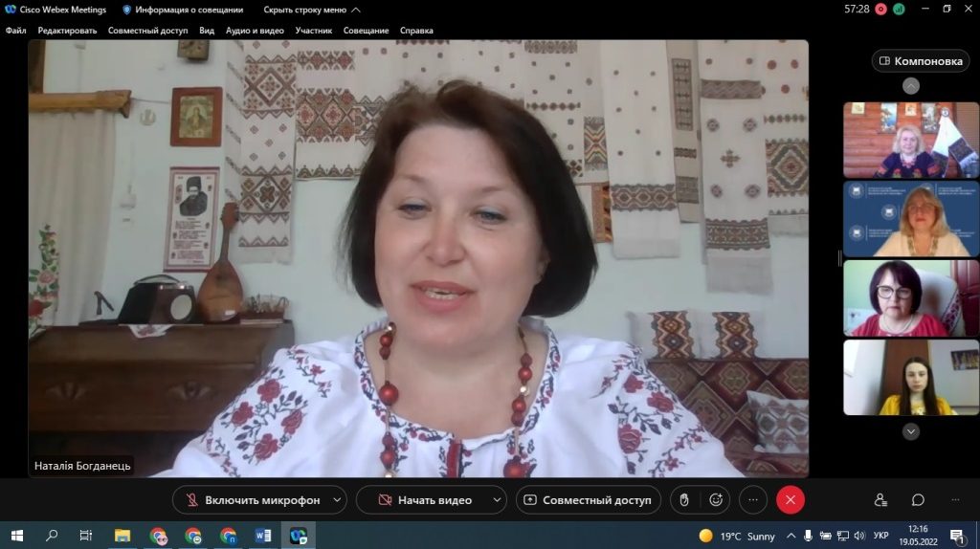The height and width of the screenshot is (549, 980).
Task: Open the Аудио и видео menu
Action: (255, 31)
